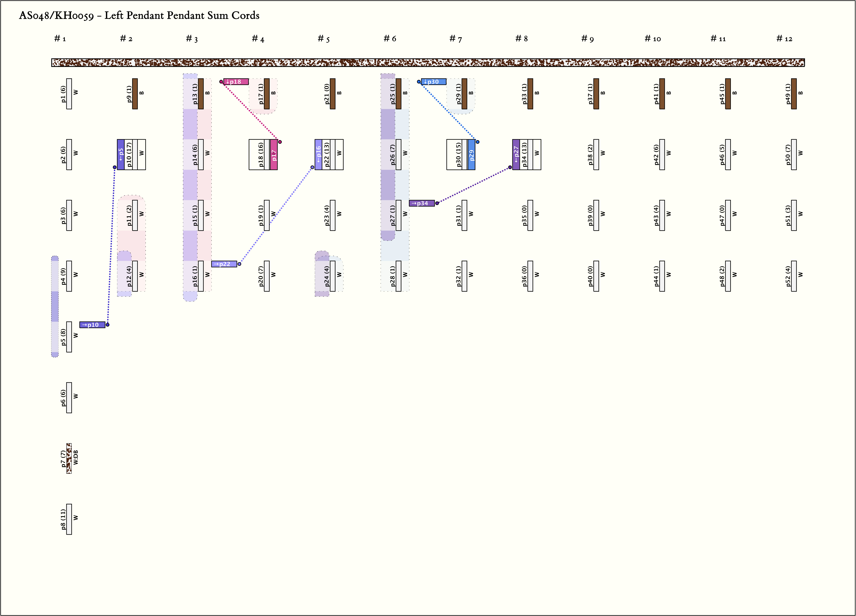Screen dimensions: 856x616
Task: Select the ←p16 lavender bar
Action: (x=319, y=155)
